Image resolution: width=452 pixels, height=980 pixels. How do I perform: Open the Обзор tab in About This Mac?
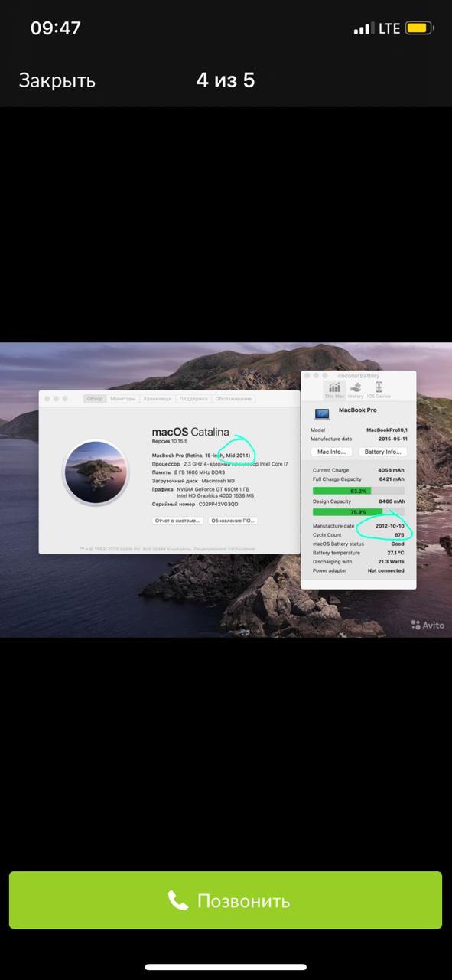[x=95, y=399]
